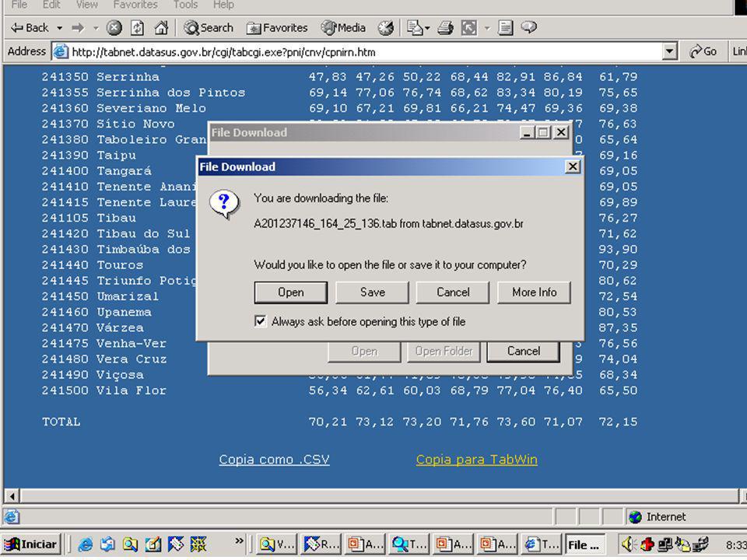This screenshot has width=747, height=560.
Task: Cancel the front File Download prompt
Action: coord(453,292)
